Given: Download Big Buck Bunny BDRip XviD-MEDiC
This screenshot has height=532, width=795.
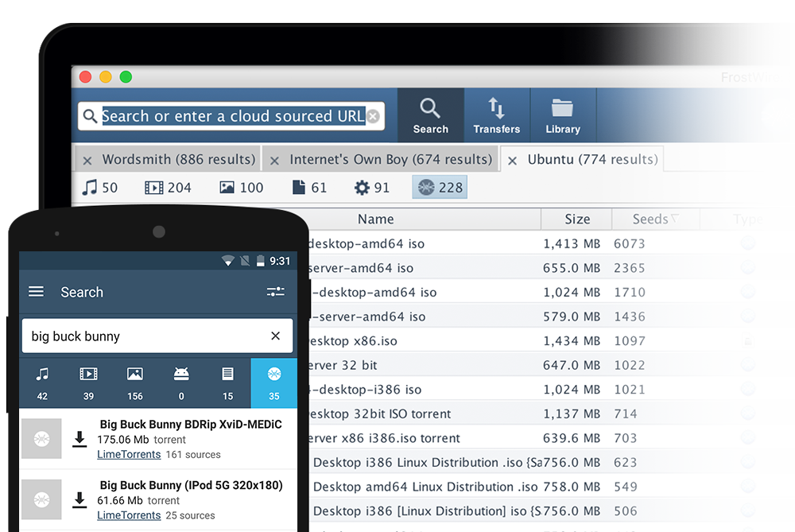Looking at the screenshot, I should point(79,439).
